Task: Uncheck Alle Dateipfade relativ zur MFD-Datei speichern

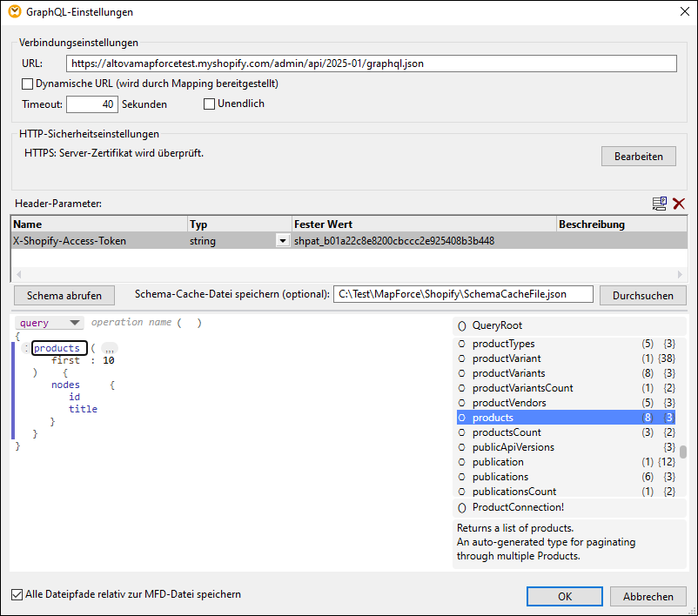Action: 17,595
